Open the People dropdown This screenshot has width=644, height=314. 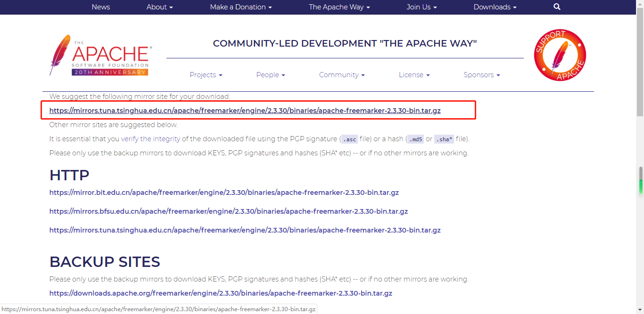(271, 75)
